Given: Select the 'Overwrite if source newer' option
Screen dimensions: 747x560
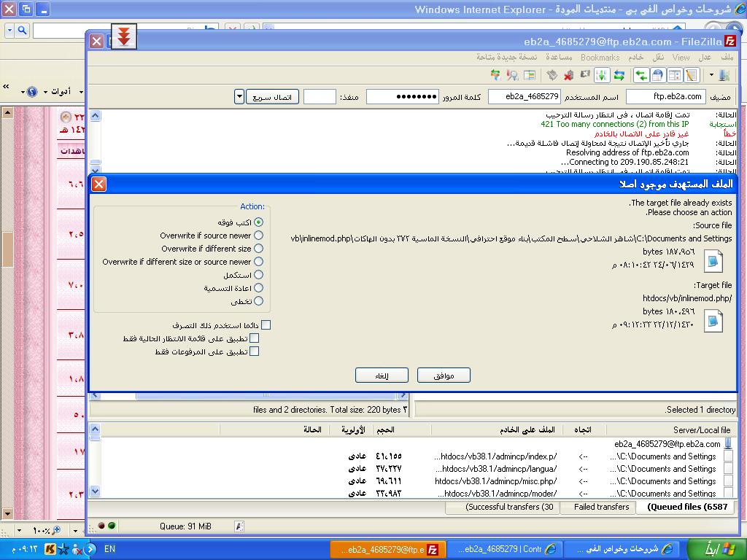Looking at the screenshot, I should (x=258, y=236).
